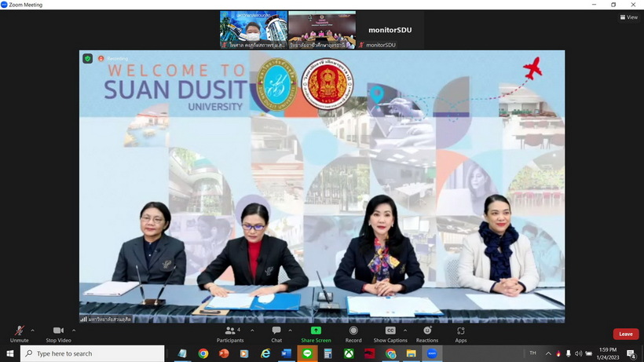Screen dimensions: 644x362
Task: Expand the arrow next to Chat
Action: (290, 331)
